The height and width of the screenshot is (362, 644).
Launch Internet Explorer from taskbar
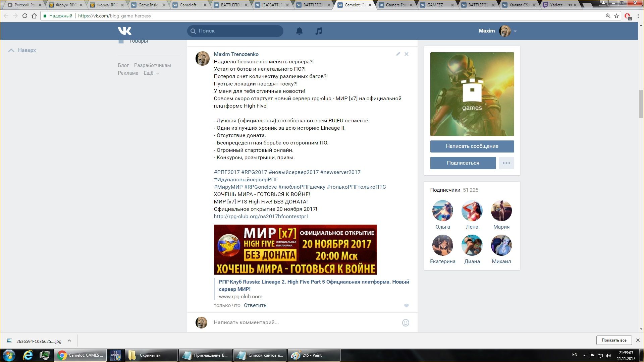click(28, 355)
